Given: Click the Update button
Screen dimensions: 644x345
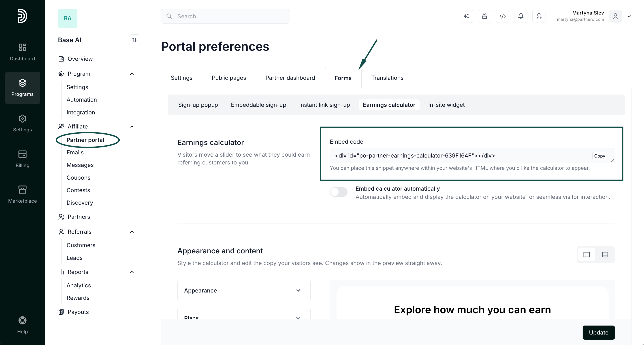Looking at the screenshot, I should (599, 332).
